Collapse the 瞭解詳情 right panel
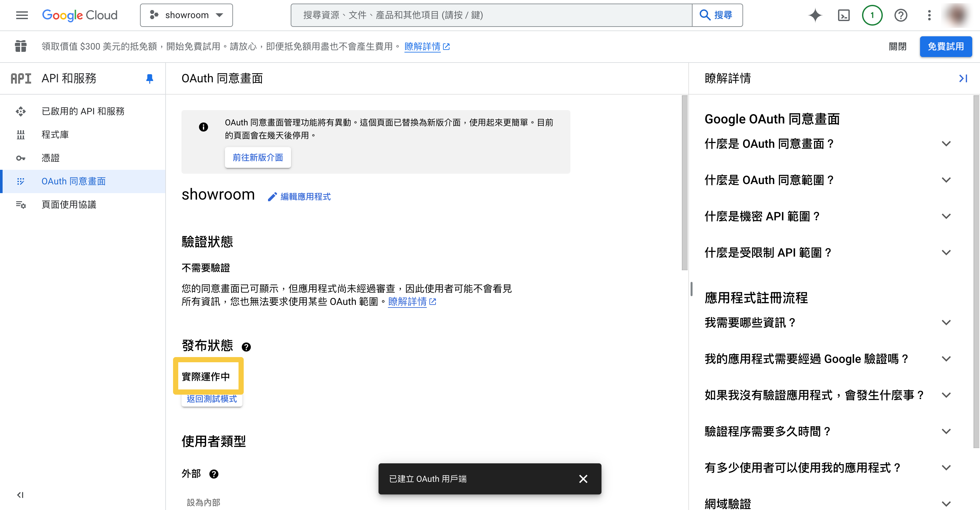Screen dimensions: 980x510 (963, 78)
